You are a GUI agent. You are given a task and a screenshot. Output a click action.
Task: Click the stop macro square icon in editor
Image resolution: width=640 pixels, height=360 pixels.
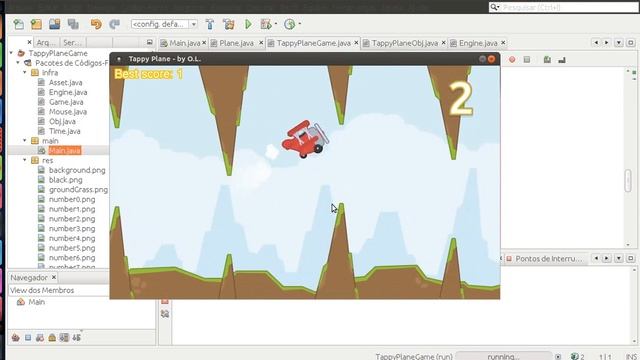click(527, 60)
